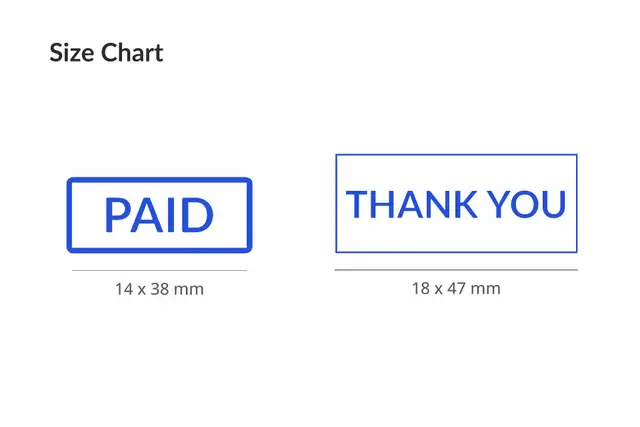
Task: Click the letter D in PAID
Action: click(198, 215)
